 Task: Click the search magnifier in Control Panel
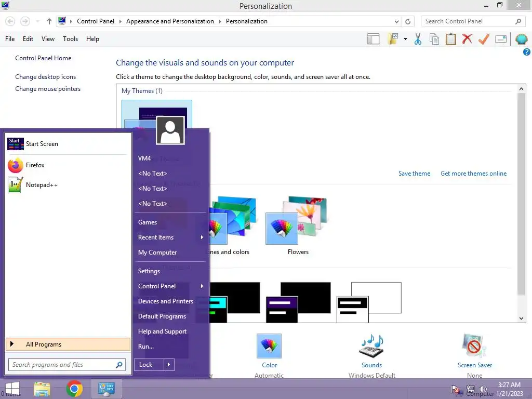pos(518,21)
